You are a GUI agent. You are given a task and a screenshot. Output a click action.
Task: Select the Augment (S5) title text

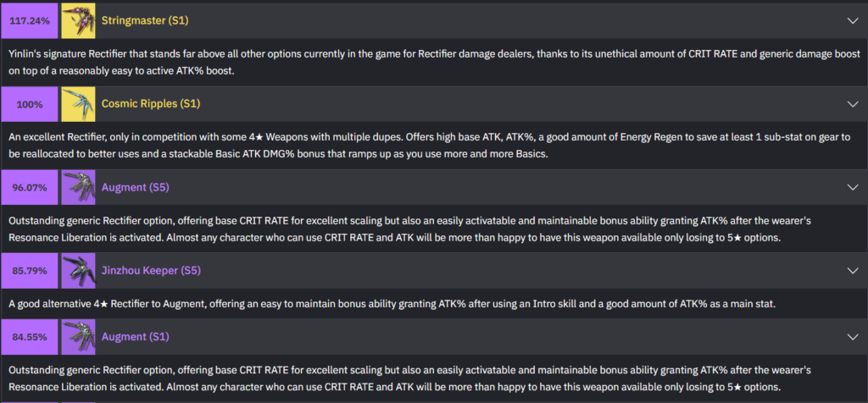tap(136, 187)
